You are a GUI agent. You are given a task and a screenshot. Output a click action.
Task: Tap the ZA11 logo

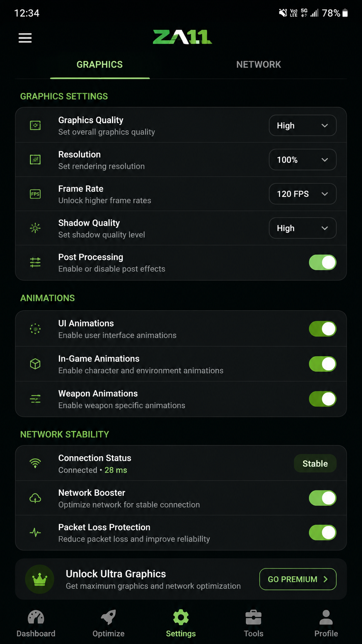coord(182,37)
